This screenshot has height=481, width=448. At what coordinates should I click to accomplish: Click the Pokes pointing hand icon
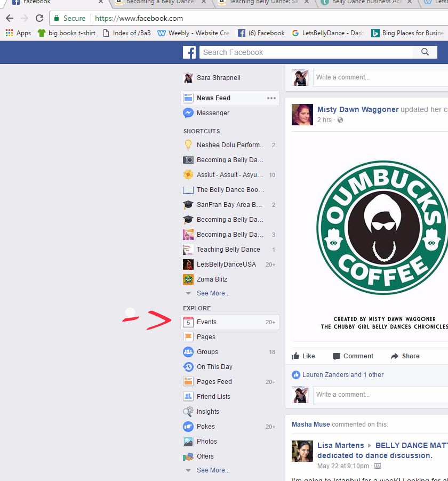click(188, 427)
